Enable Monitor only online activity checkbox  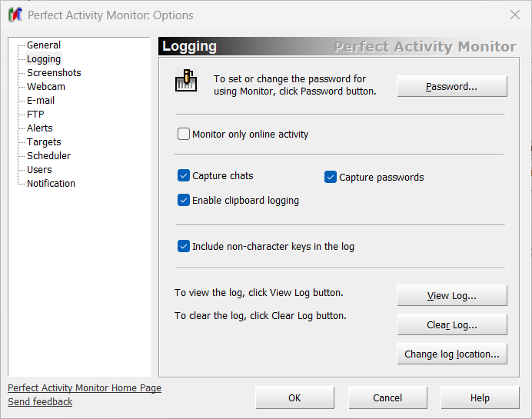tap(184, 135)
